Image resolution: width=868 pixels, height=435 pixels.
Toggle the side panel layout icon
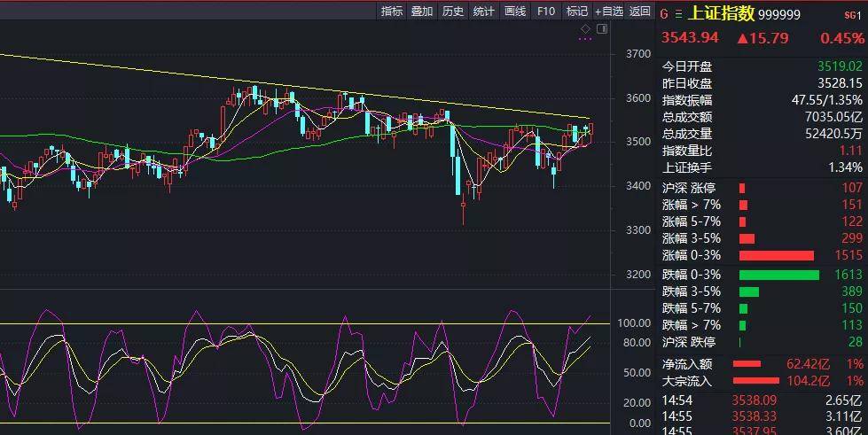pos(602,29)
